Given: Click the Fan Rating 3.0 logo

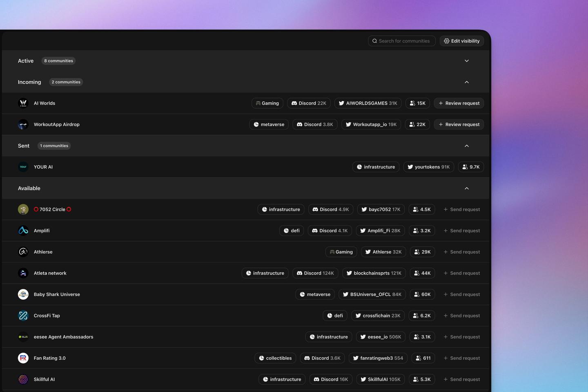Looking at the screenshot, I should [x=23, y=358].
